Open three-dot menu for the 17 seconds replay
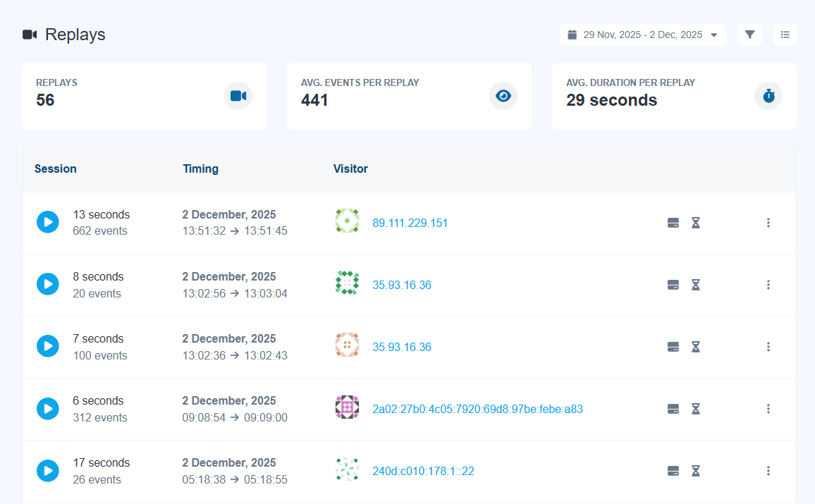Image resolution: width=815 pixels, height=504 pixels. pyautogui.click(x=768, y=471)
